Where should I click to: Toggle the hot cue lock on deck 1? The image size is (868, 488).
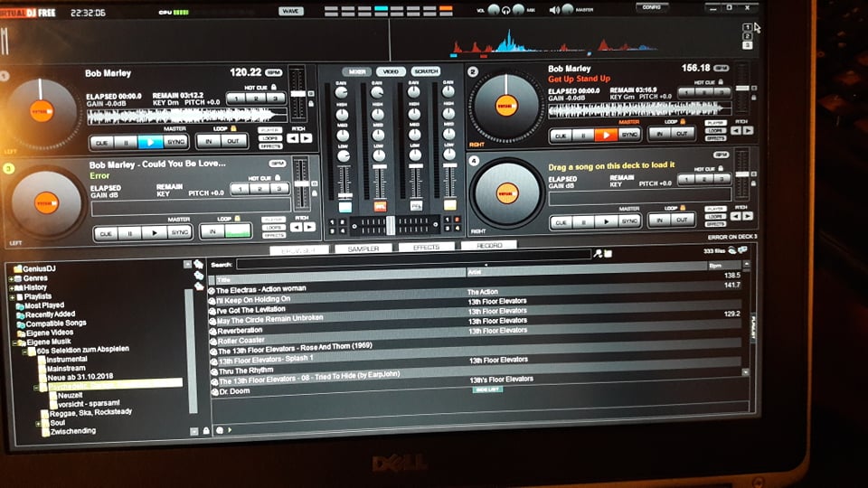point(273,87)
